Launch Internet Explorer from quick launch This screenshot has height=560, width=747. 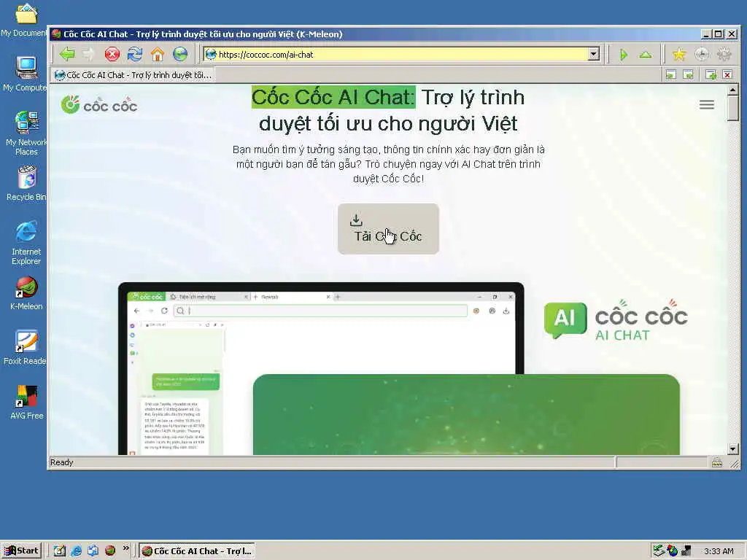[76, 551]
